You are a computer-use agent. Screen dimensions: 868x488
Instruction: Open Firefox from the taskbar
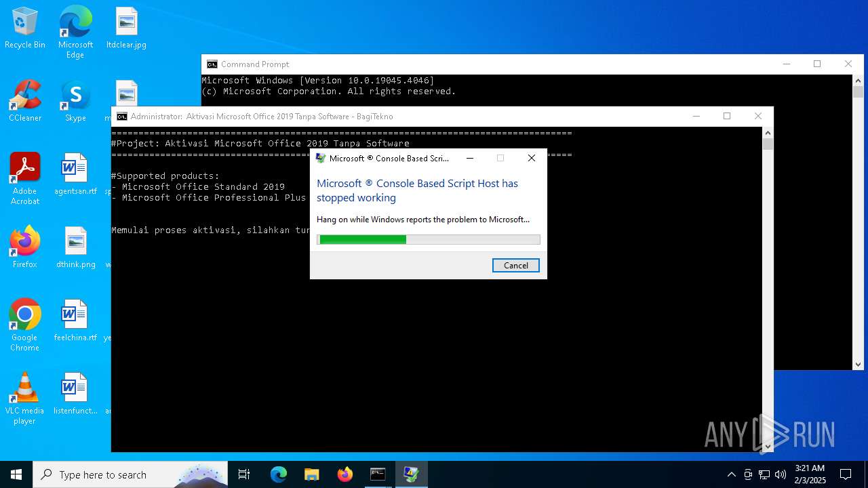point(345,474)
